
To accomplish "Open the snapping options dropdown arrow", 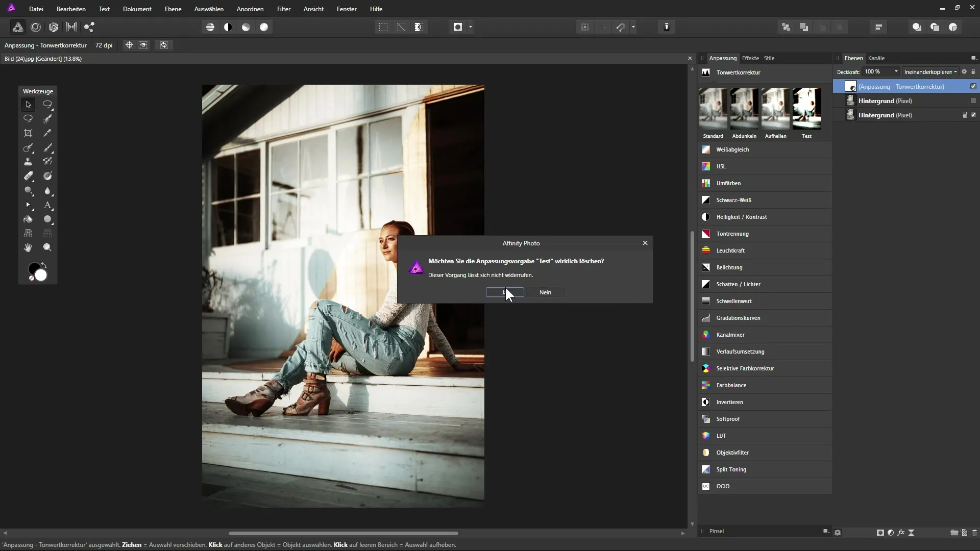I will tap(633, 27).
